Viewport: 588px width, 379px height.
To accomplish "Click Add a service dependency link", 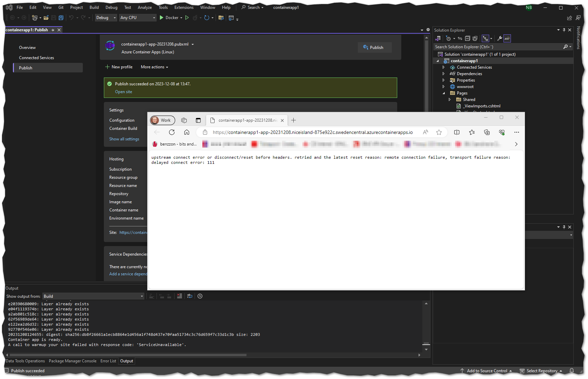I will pyautogui.click(x=128, y=274).
